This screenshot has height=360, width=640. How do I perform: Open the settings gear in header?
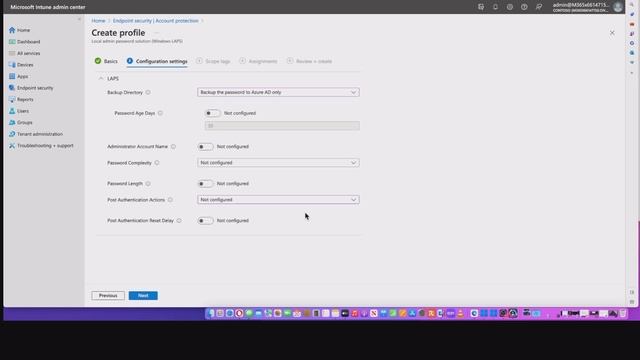510,7
